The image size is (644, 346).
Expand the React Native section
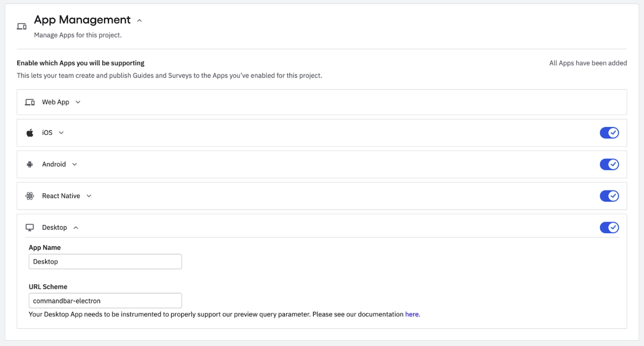(89, 196)
